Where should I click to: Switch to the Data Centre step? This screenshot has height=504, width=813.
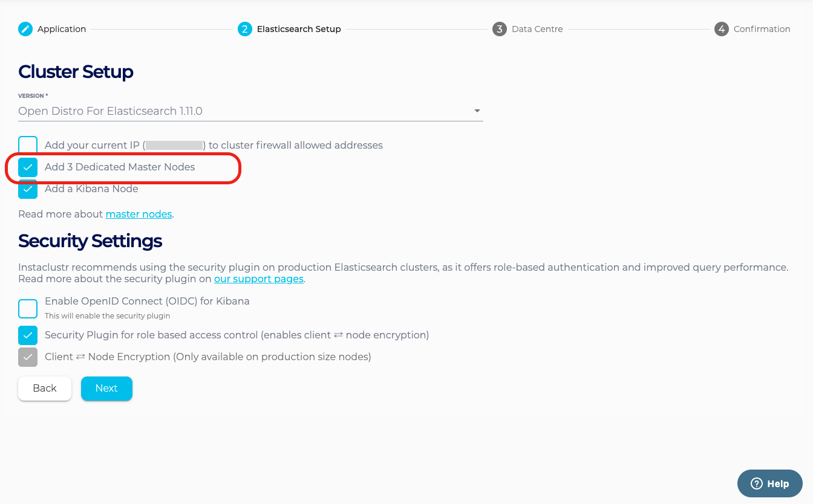pyautogui.click(x=538, y=28)
